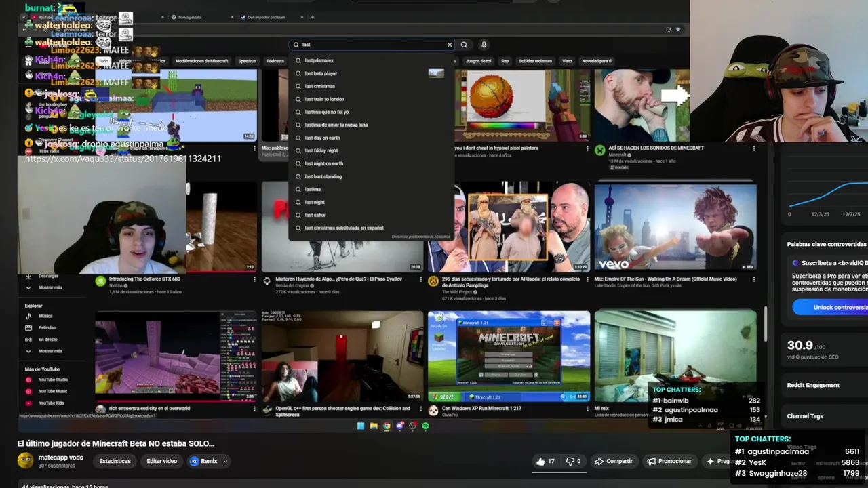Pick suggestion "last friday night"
868x488 pixels.
click(x=321, y=150)
